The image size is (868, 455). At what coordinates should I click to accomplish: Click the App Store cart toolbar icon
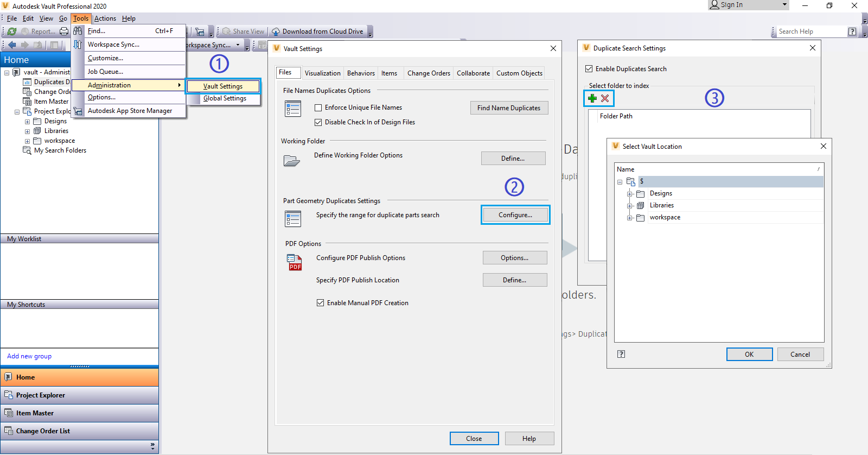point(200,31)
